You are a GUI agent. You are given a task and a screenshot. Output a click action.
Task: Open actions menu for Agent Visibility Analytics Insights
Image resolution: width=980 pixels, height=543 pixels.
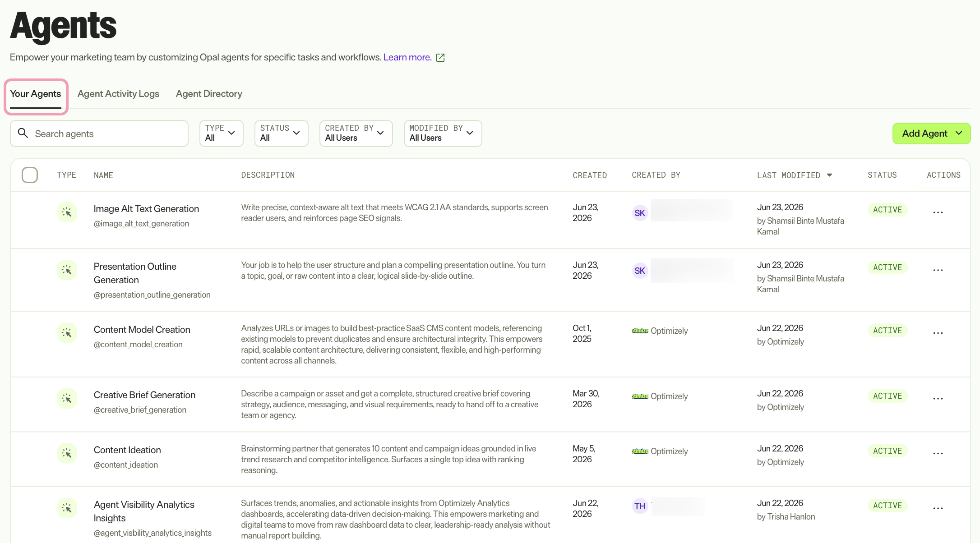click(938, 508)
